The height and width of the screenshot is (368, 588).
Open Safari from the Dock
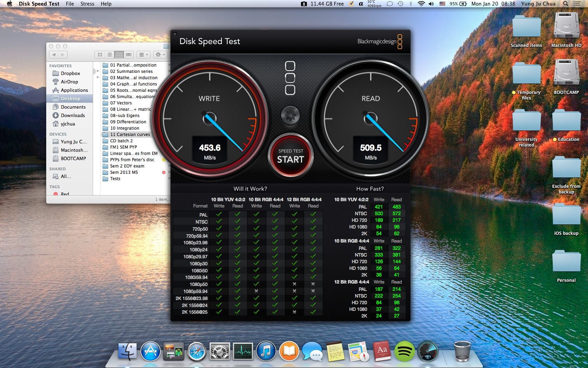pyautogui.click(x=197, y=351)
